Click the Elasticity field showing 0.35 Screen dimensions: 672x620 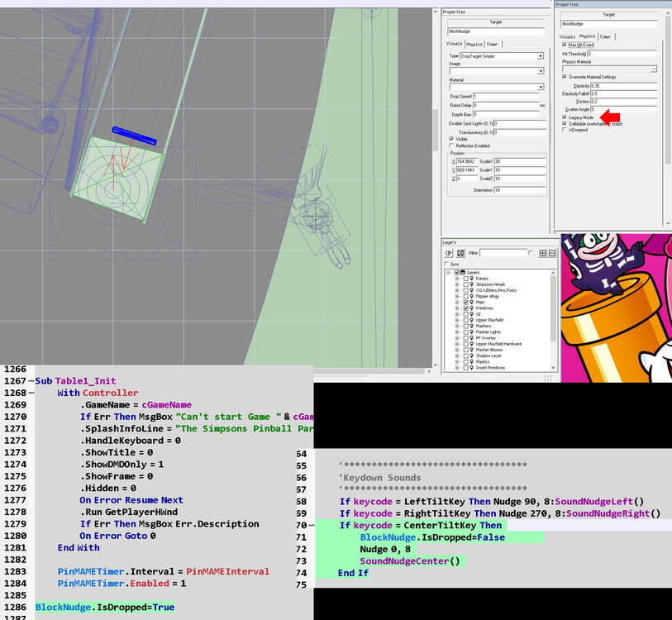point(623,86)
